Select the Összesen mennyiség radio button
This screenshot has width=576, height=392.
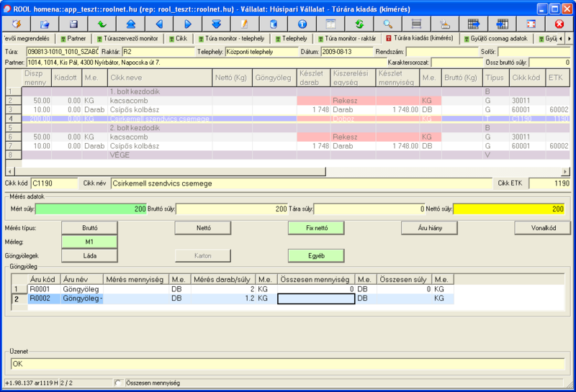[x=119, y=383]
